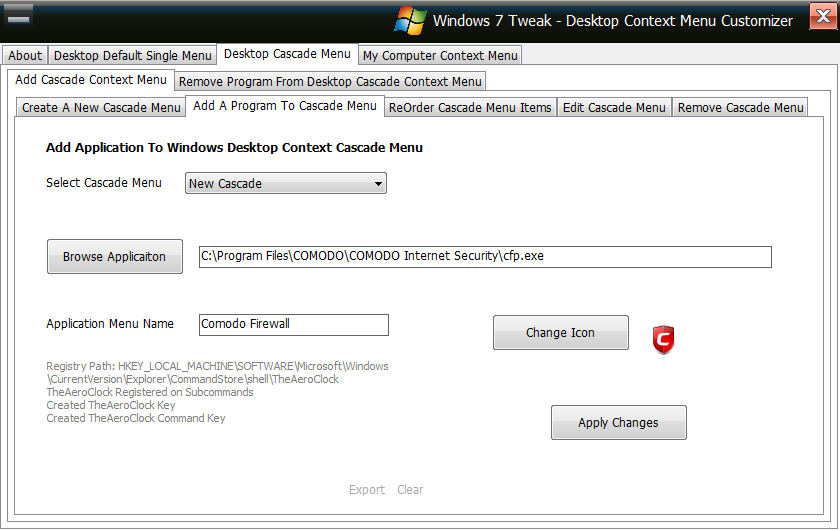Click the Registry Path log line
This screenshot has height=530, width=840.
tap(217, 372)
